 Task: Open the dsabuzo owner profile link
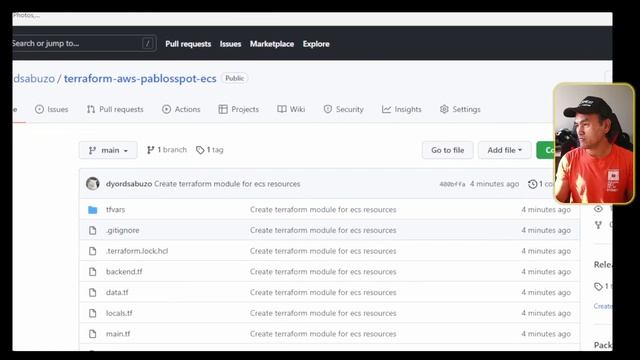[34, 78]
